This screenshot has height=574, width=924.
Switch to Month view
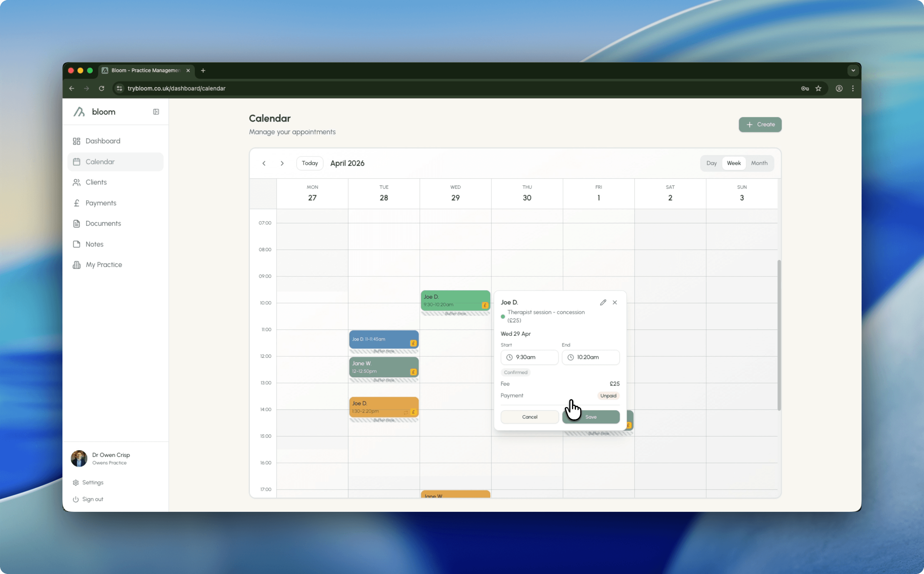[x=759, y=163]
